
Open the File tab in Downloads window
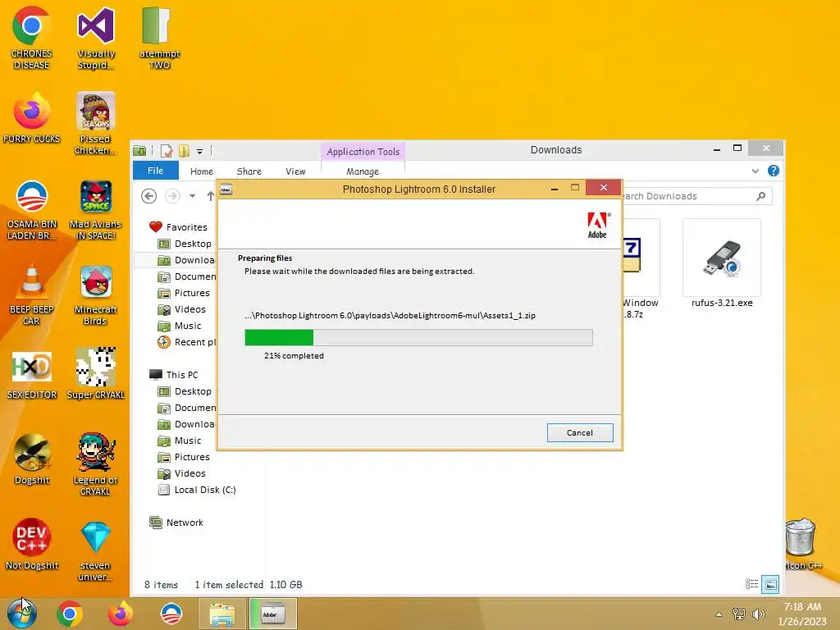point(155,171)
